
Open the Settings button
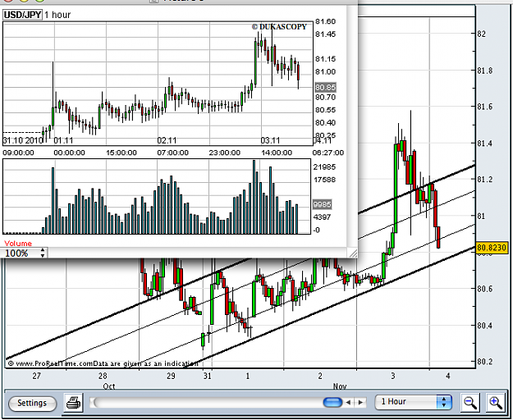click(x=32, y=403)
